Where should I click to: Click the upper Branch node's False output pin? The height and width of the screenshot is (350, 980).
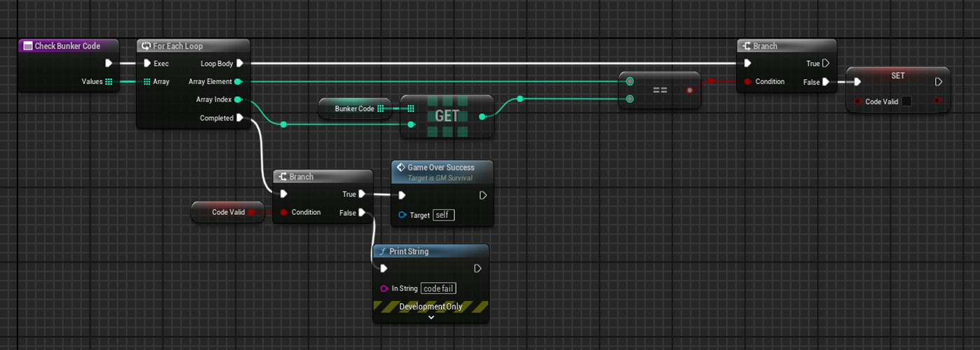coord(826,82)
